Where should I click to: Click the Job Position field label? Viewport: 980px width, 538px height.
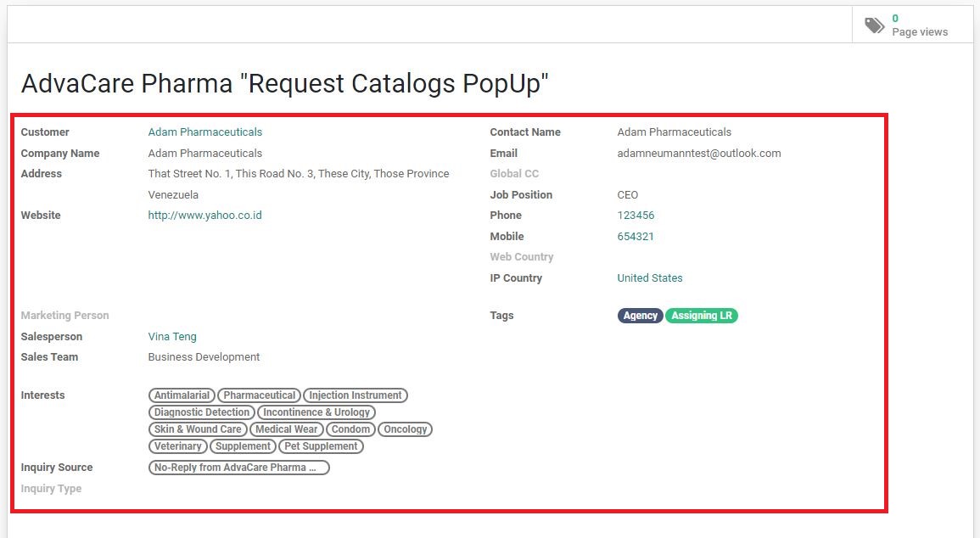521,195
